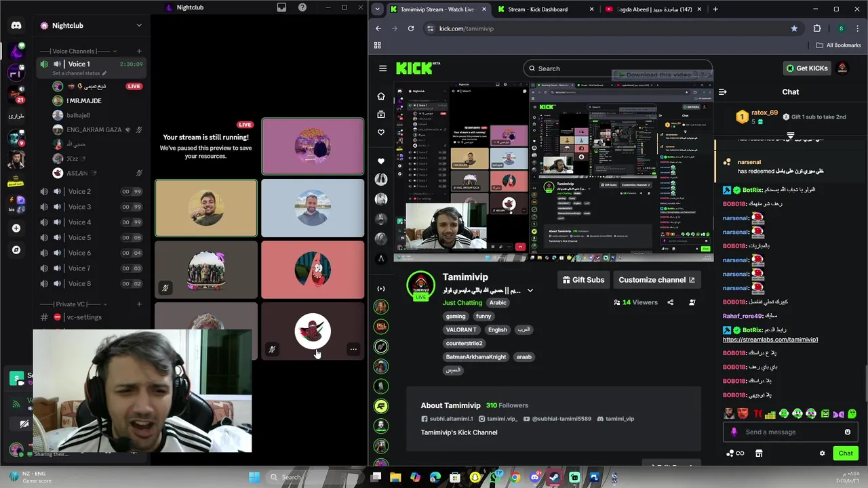Click Kick search field
Image resolution: width=868 pixels, height=488 pixels.
(617, 68)
